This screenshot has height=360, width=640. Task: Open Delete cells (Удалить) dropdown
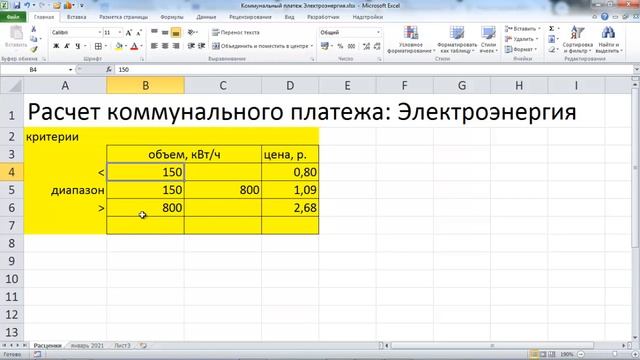522,39
